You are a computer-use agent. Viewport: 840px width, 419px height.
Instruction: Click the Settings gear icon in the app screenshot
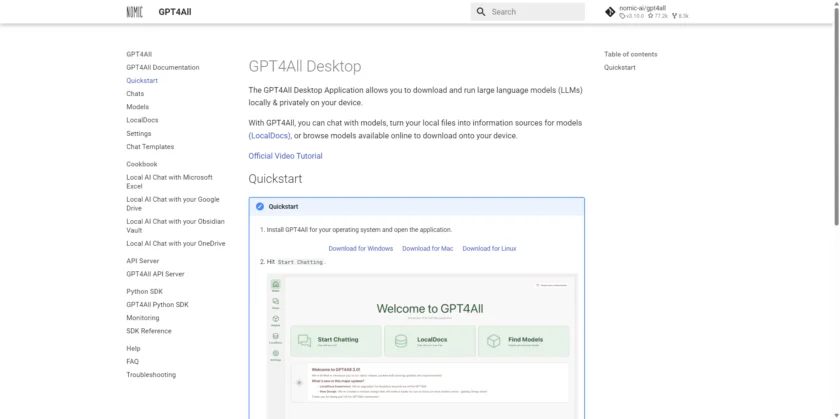pos(275,354)
